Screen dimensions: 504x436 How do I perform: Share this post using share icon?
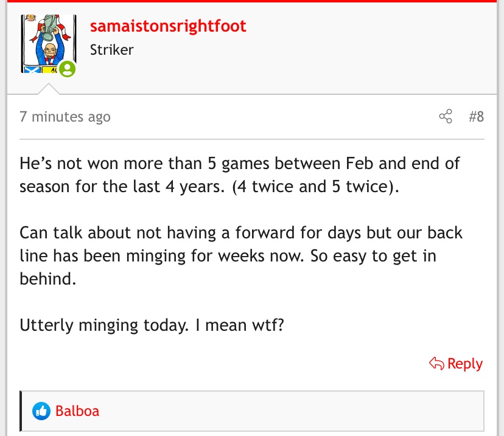coord(446,117)
